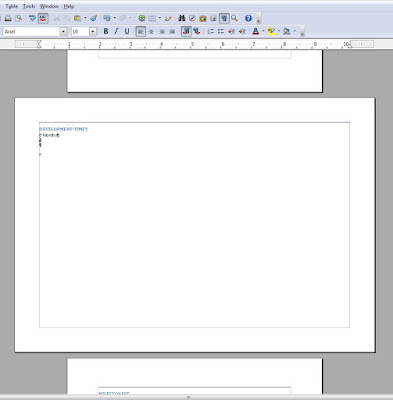Open Data Sources
This screenshot has height=400, width=393.
(213, 18)
